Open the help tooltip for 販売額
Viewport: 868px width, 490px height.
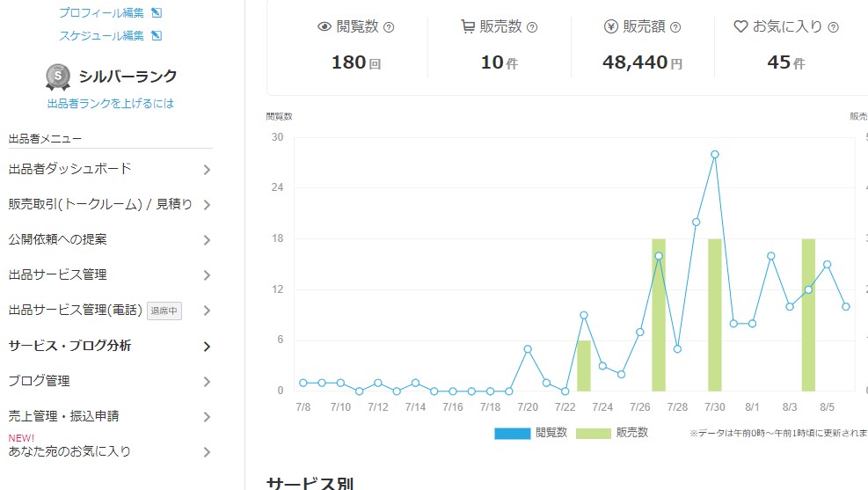click(675, 27)
